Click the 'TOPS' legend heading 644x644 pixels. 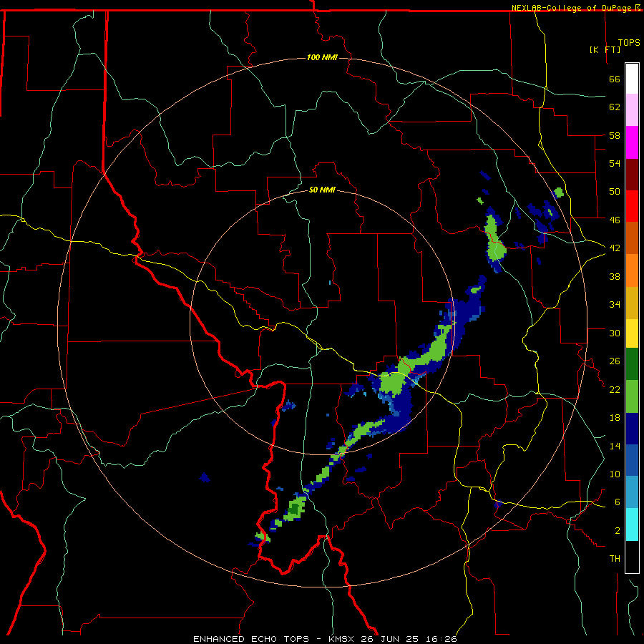[629, 43]
